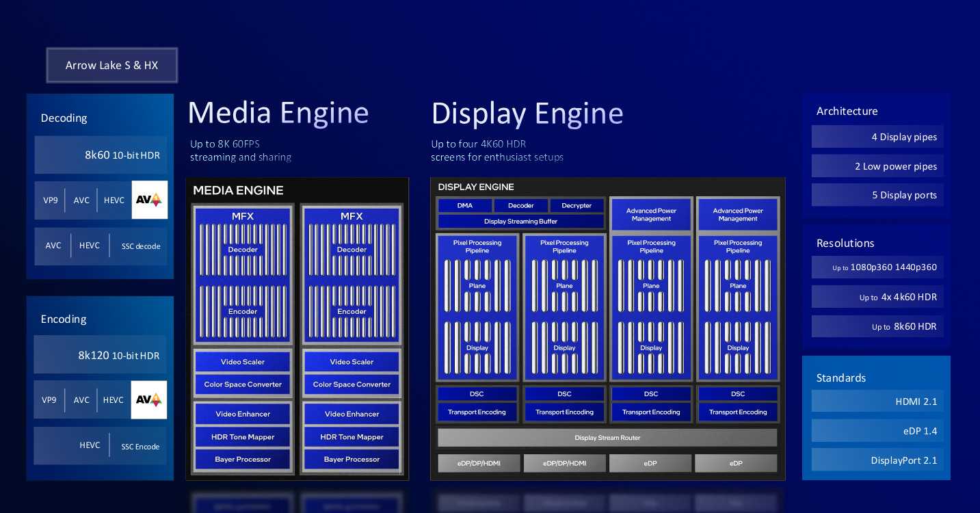Select the Display Stream Router bar
The image size is (980, 513).
[x=607, y=438]
